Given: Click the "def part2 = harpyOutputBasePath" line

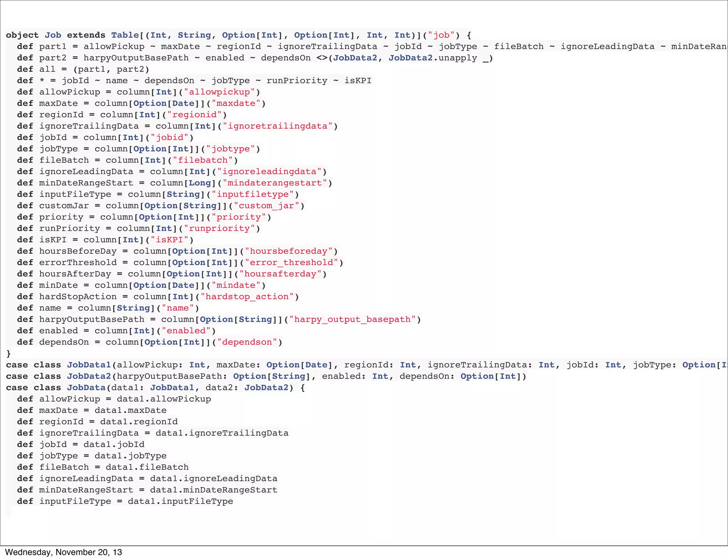Looking at the screenshot, I should [255, 58].
